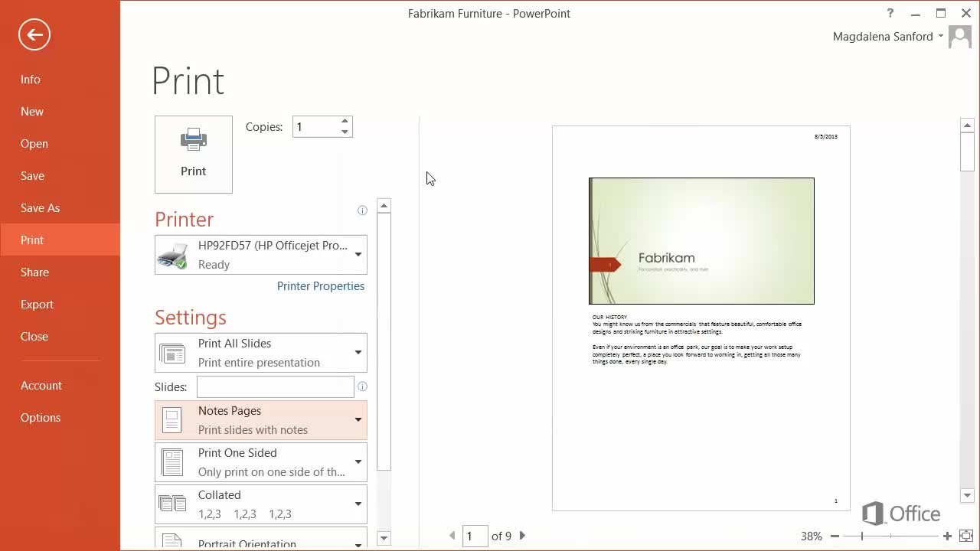Image resolution: width=980 pixels, height=551 pixels.
Task: Open the Print One Sided dropdown
Action: pos(261,462)
